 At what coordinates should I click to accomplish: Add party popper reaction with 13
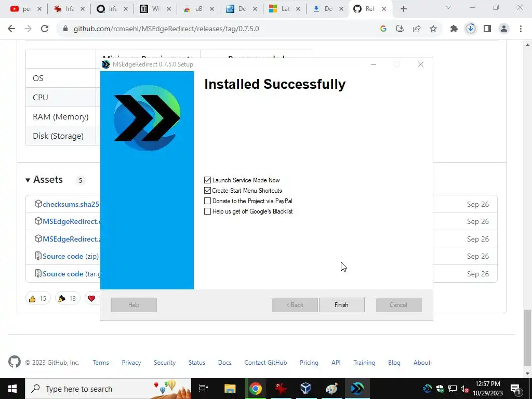(x=68, y=298)
